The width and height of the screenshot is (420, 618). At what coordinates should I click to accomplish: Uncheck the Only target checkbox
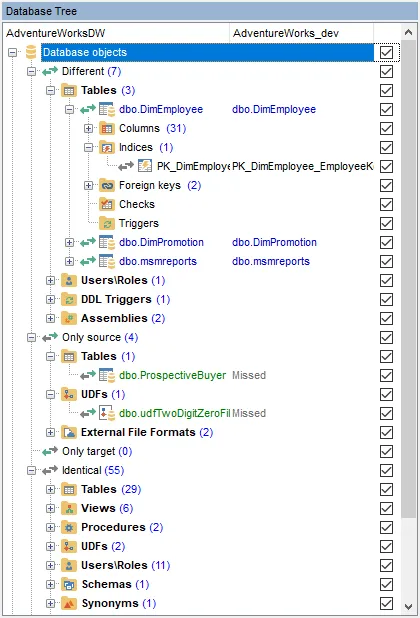[x=387, y=451]
